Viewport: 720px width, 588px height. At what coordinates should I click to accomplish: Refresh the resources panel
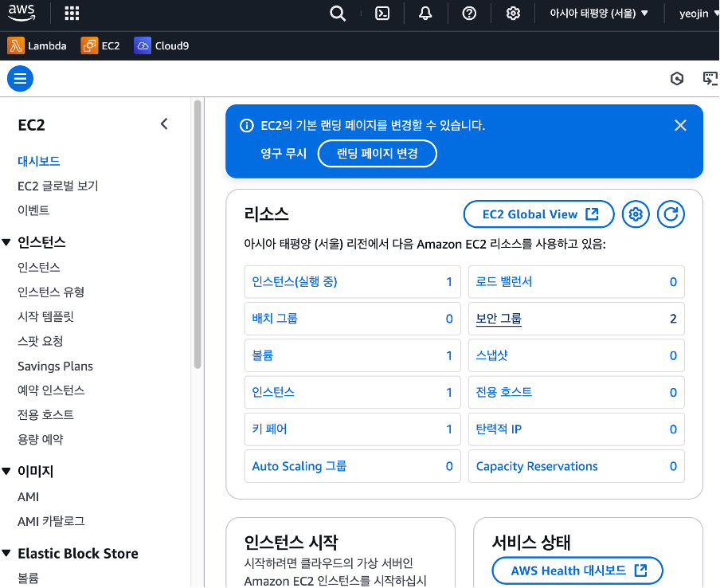pyautogui.click(x=671, y=214)
